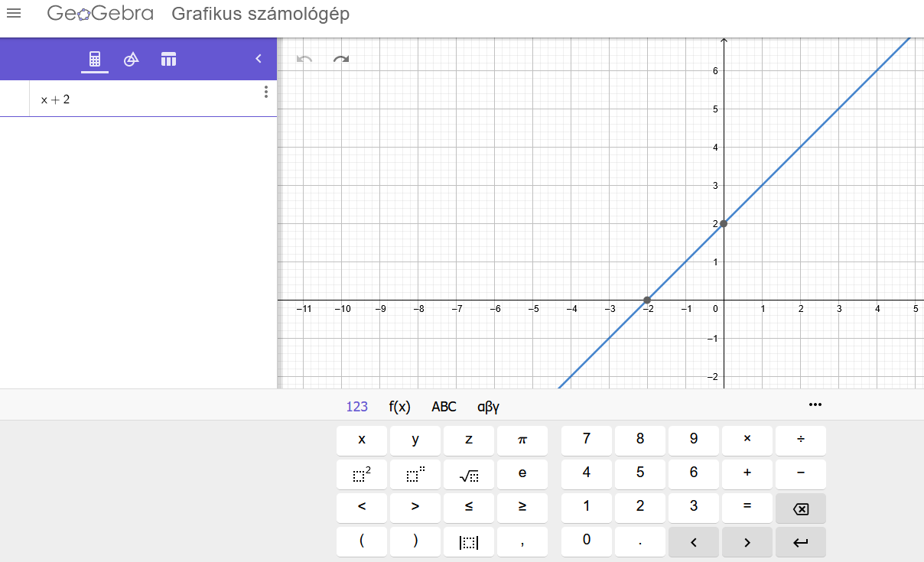Open the hamburger main menu

pos(14,13)
